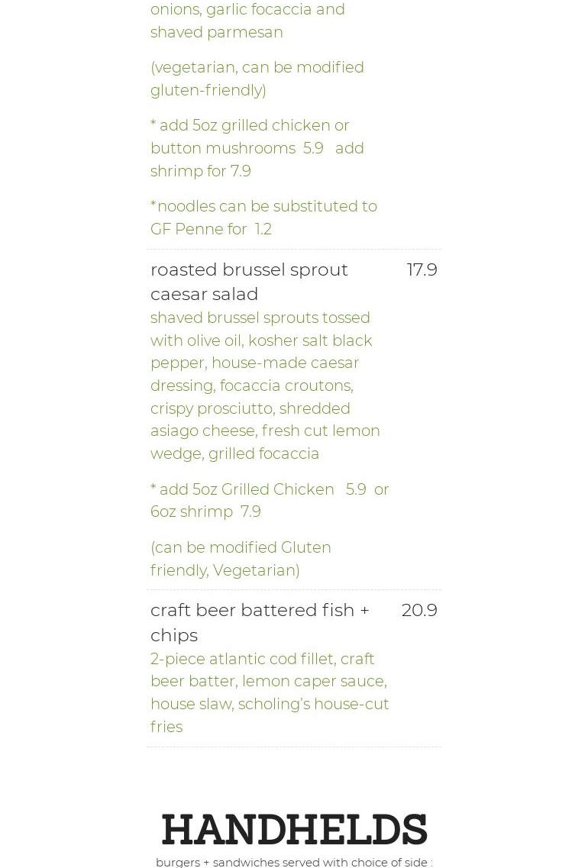This screenshot has height=868, width=588.
Task: Click the house slaw, scholing's house-cut line
Action: point(270,704)
